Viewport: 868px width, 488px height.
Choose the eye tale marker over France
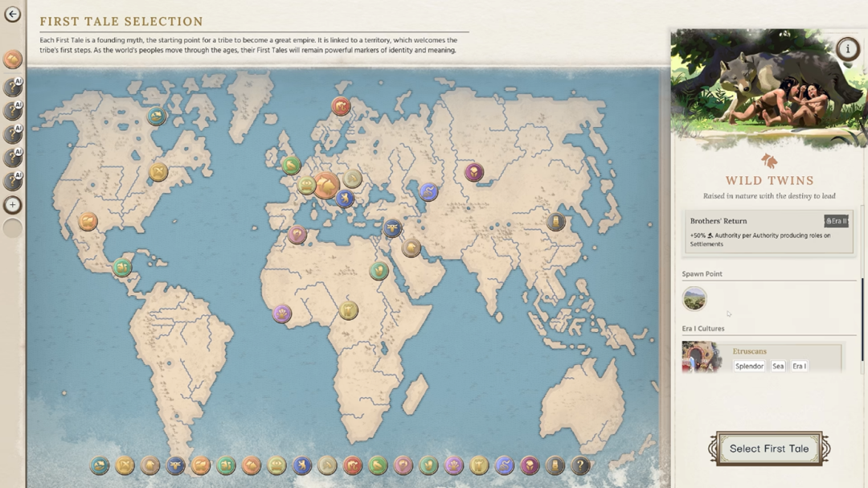[306, 184]
